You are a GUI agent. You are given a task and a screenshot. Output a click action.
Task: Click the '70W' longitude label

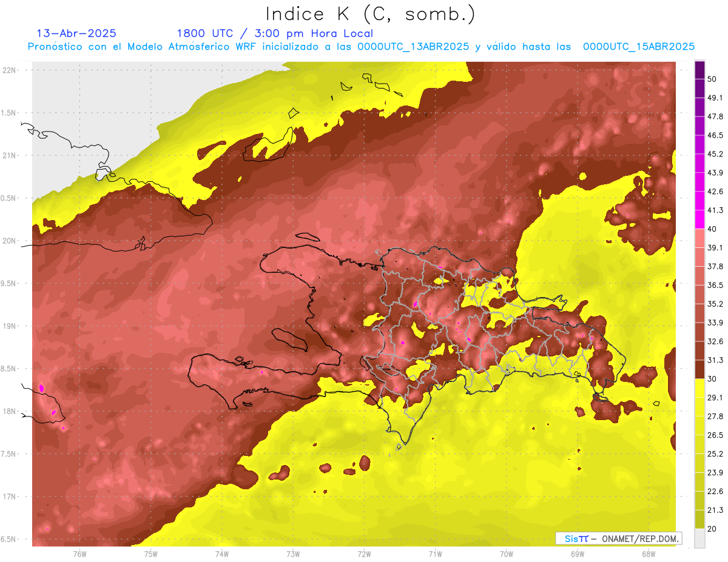point(507,554)
